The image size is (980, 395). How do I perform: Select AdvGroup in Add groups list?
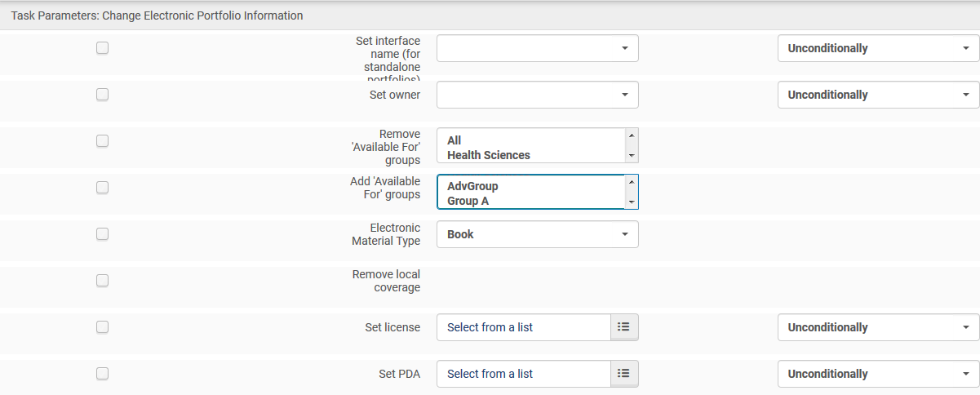click(472, 187)
